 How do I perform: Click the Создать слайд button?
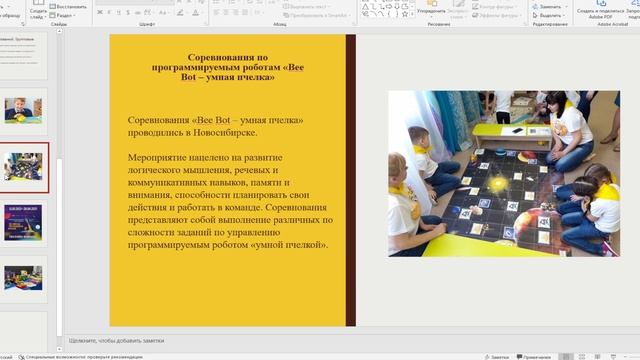coord(38,10)
